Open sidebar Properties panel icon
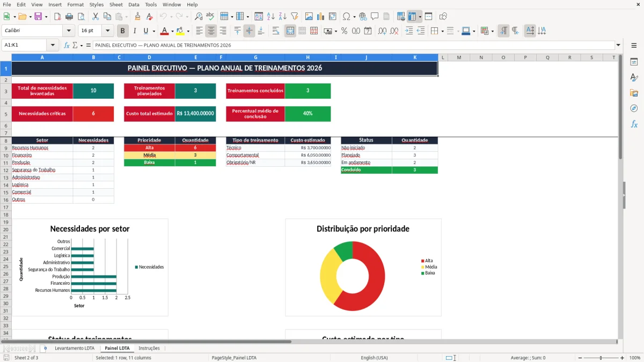Viewport: 644px width, 362px height. point(634,62)
